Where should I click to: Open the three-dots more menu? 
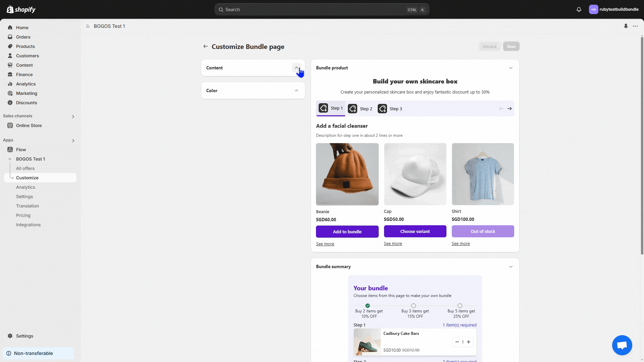click(x=635, y=26)
